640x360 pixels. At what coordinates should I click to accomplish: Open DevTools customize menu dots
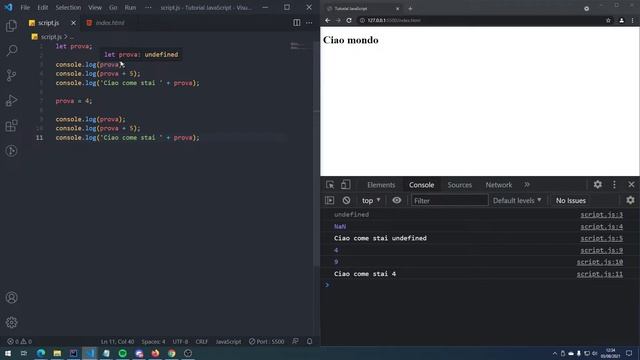tap(614, 184)
